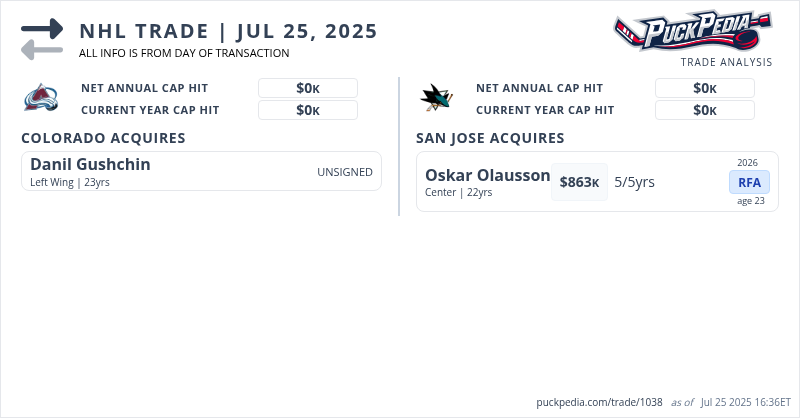Click the Trade Analysis label
Image resolution: width=800 pixels, height=418 pixels.
(726, 62)
